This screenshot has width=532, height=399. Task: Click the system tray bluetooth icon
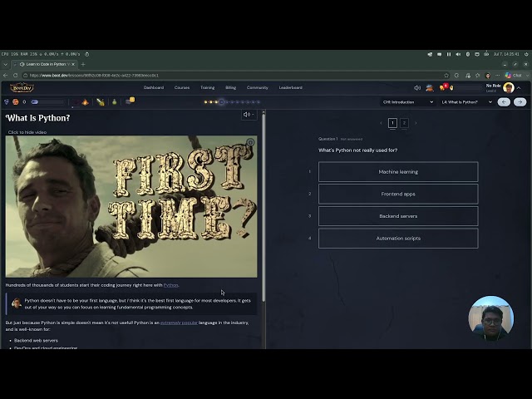tap(468, 54)
